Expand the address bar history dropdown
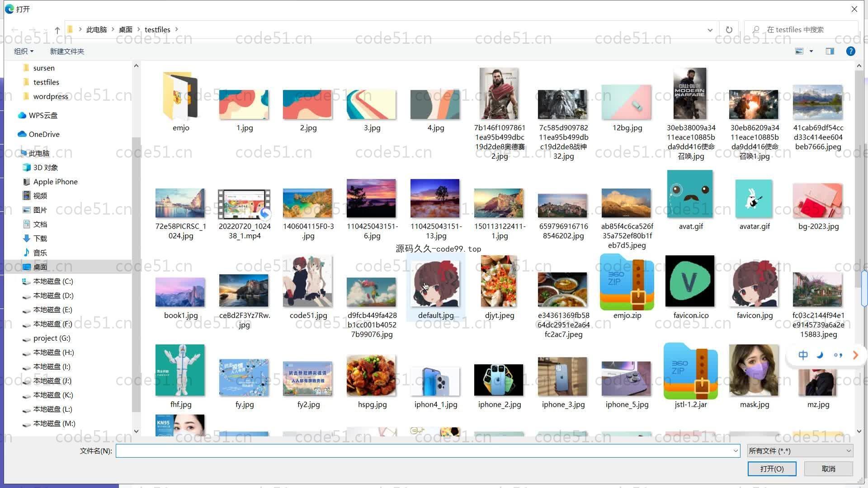The height and width of the screenshot is (488, 868). [710, 30]
